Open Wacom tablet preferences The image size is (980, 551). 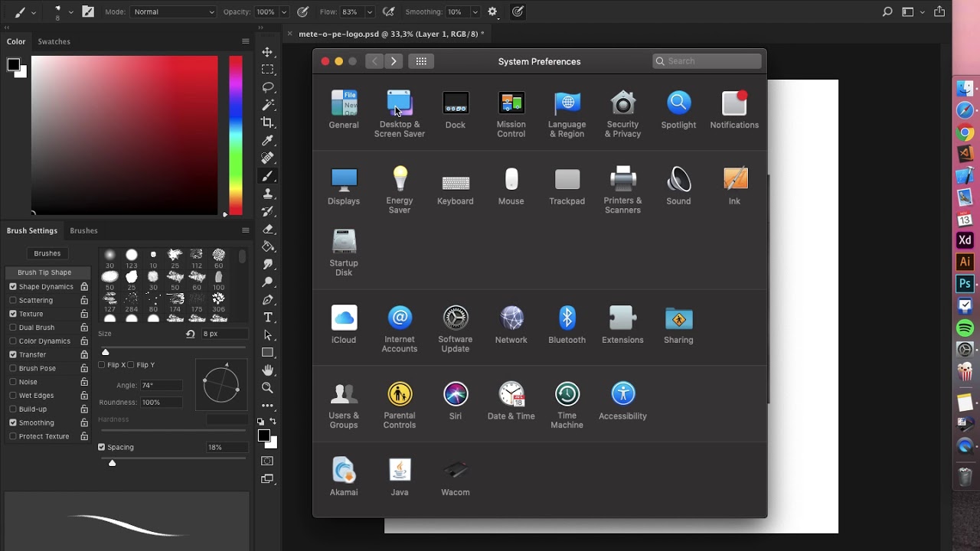[456, 477]
